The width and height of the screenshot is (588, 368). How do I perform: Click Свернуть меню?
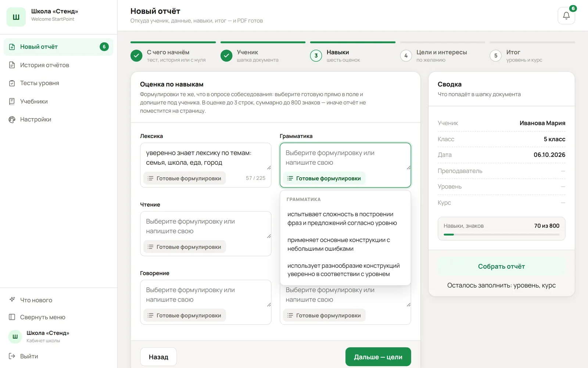pyautogui.click(x=43, y=317)
